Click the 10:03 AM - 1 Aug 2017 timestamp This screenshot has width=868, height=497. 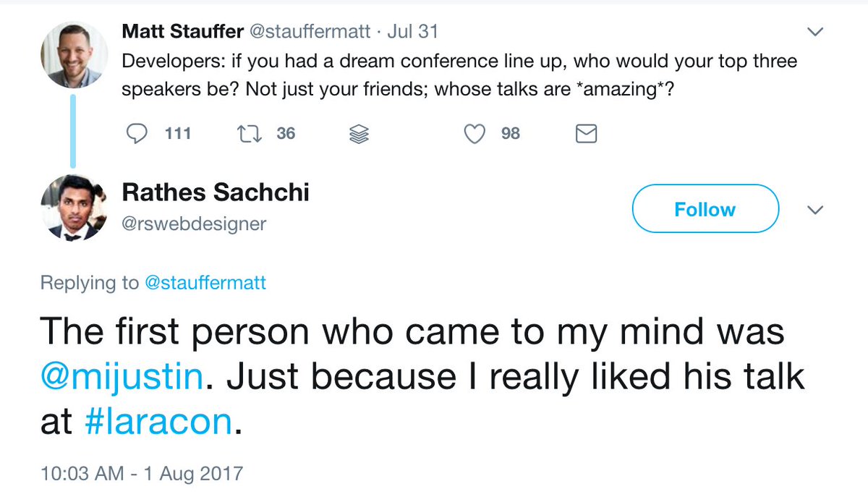[x=142, y=474]
